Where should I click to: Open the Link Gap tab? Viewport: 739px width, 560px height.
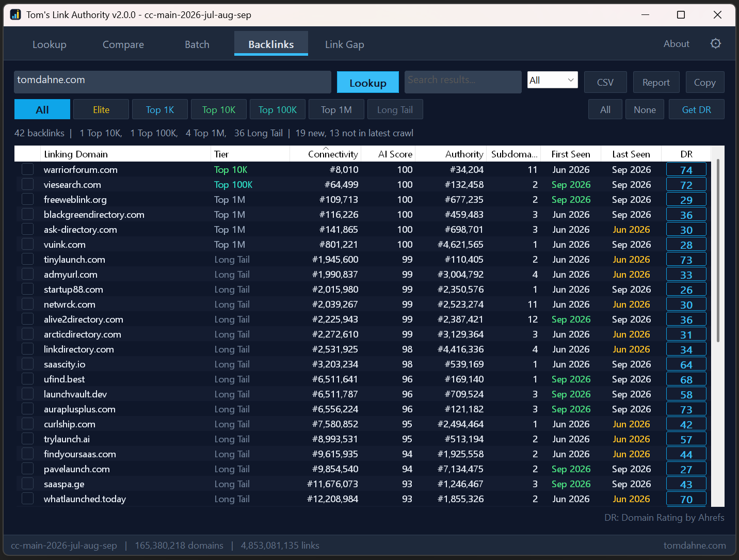pos(345,44)
